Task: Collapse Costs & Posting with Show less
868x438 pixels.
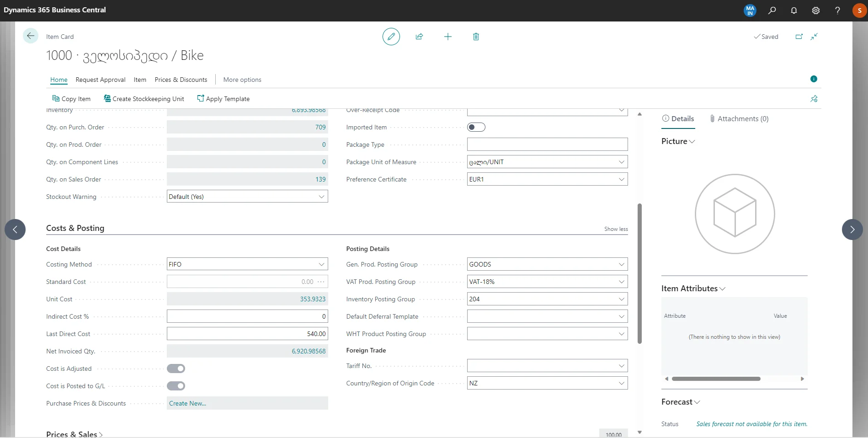Action: point(616,229)
